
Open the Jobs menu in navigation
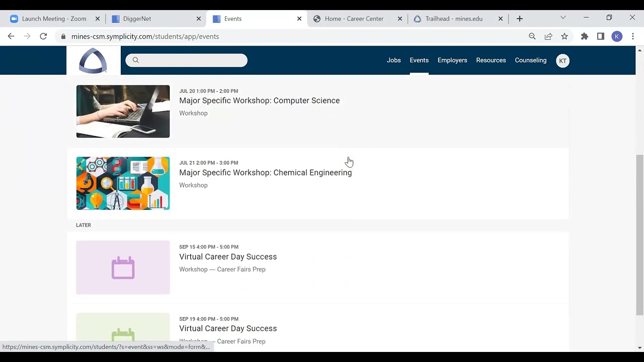(393, 60)
